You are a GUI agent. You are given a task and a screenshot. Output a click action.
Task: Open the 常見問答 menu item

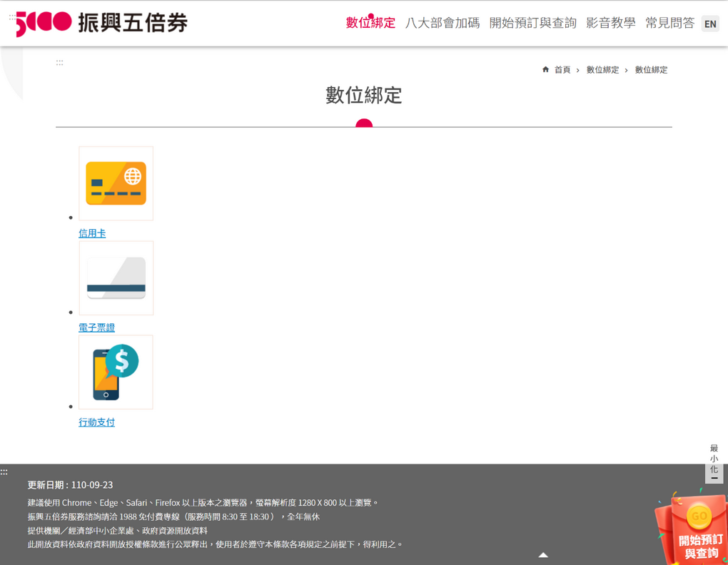pos(670,23)
